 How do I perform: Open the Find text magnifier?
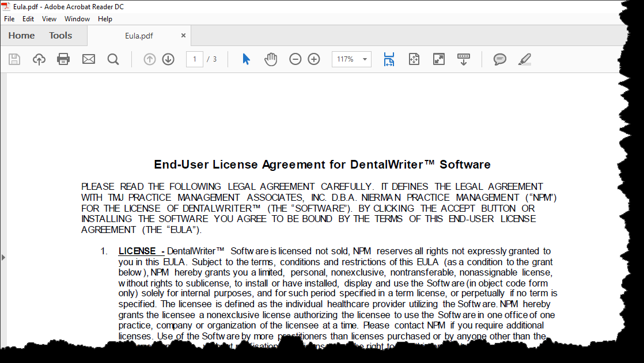click(x=113, y=59)
